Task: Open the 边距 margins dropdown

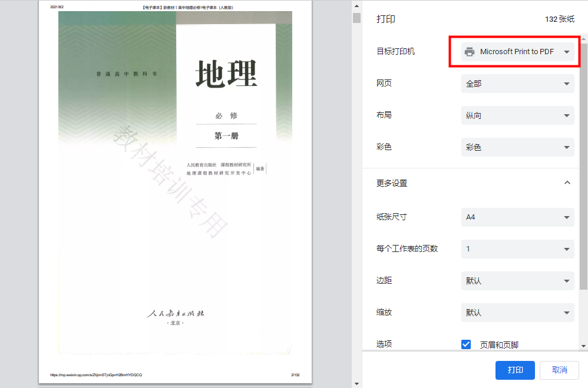Action: (517, 281)
